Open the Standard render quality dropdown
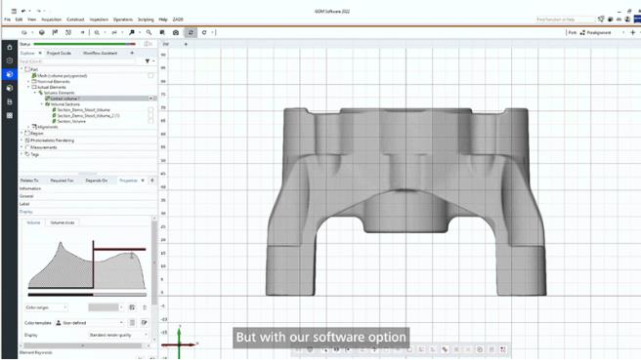This screenshot has height=364, width=641. (x=118, y=335)
